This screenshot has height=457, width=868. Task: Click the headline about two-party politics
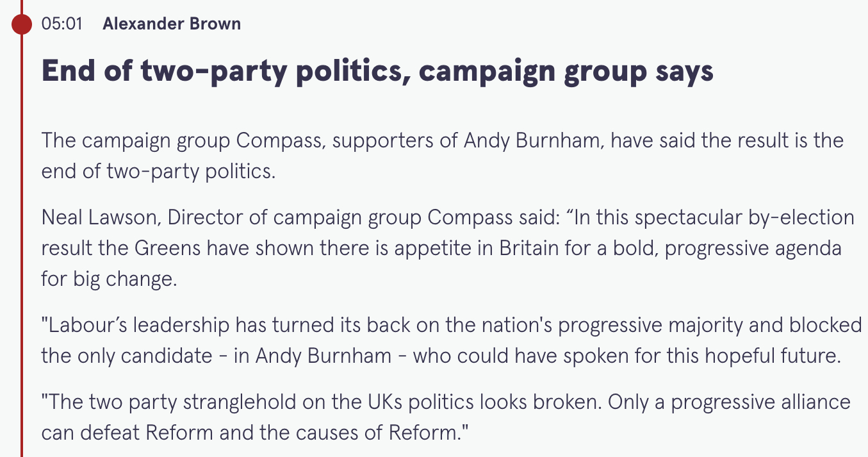click(x=377, y=71)
